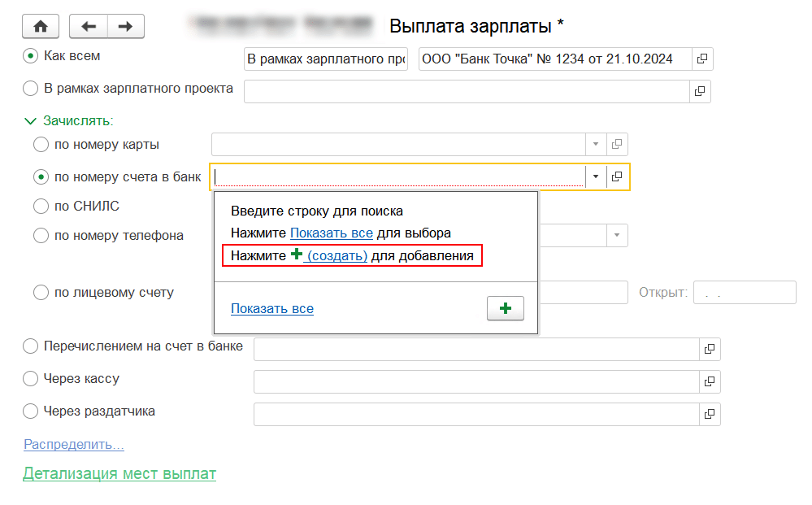The image size is (812, 505).
Task: Collapse the 'Зачислять' section
Action: click(x=31, y=121)
